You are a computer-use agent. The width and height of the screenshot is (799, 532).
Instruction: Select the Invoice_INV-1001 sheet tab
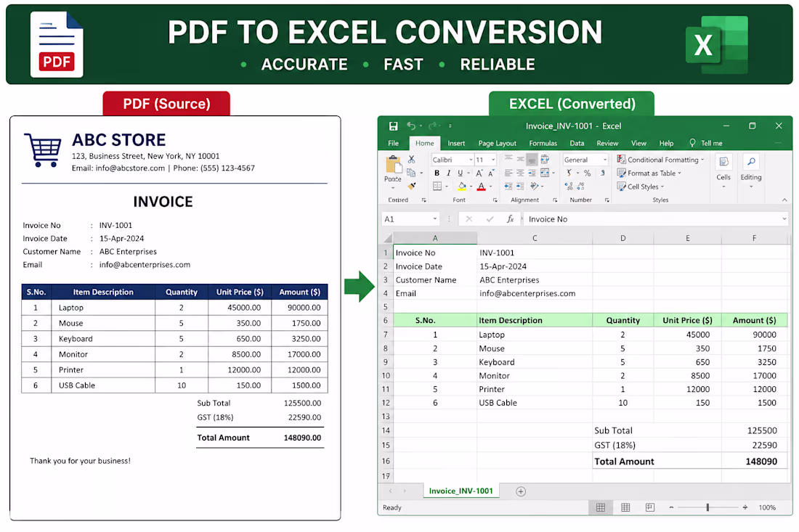[461, 491]
